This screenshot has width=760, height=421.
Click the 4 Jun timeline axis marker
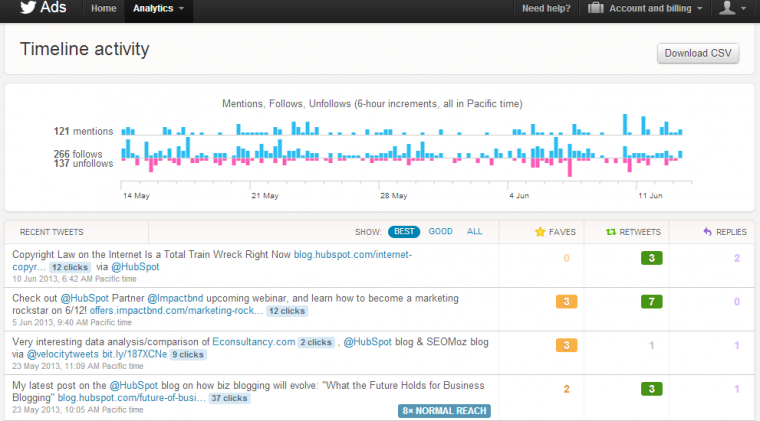(519, 196)
